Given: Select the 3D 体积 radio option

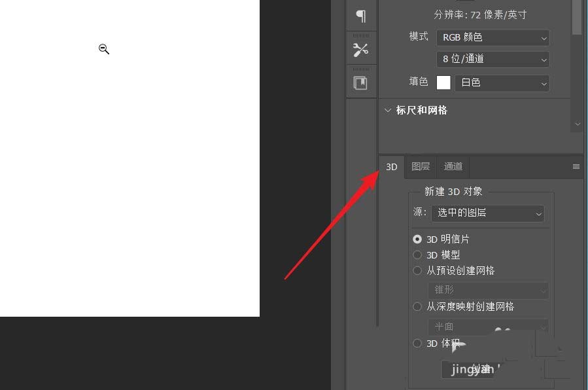Looking at the screenshot, I should (x=417, y=343).
